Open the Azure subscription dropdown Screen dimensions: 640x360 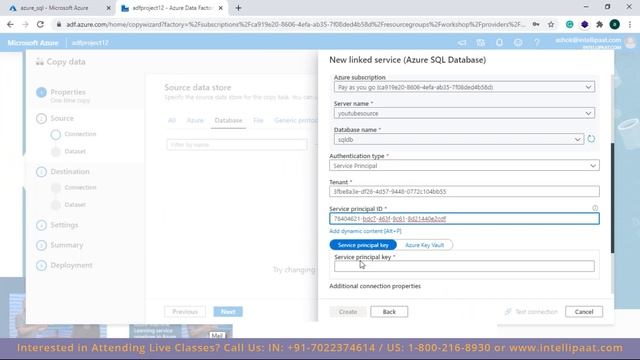click(464, 87)
